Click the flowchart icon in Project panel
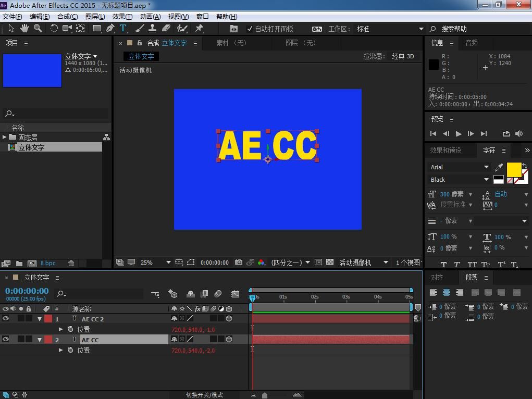Viewport: 532px width, 399px height. pos(106,137)
